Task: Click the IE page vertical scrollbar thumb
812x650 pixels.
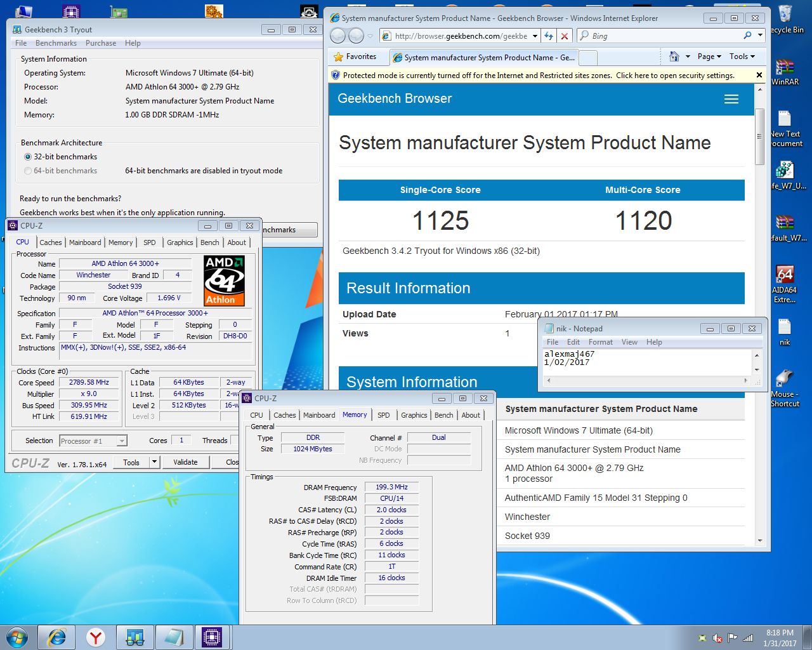Action: 759,137
